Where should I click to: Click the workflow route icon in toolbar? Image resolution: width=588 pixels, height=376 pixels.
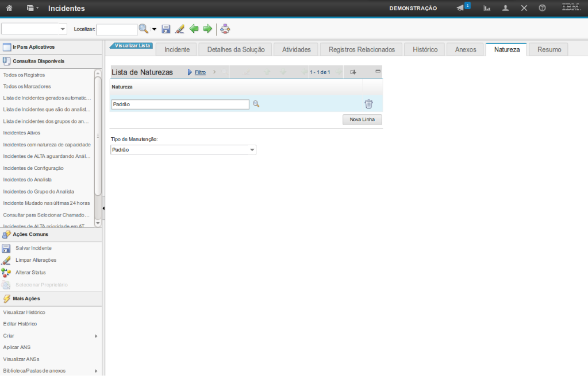tap(225, 29)
